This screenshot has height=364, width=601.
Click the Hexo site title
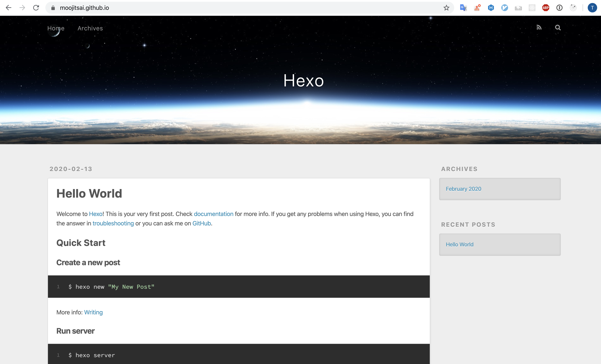[x=303, y=80]
